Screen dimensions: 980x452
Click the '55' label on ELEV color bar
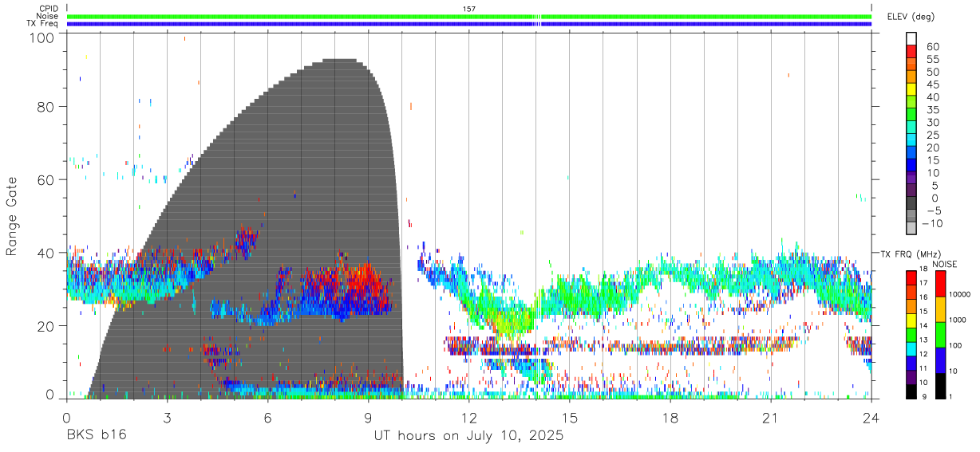pos(932,59)
